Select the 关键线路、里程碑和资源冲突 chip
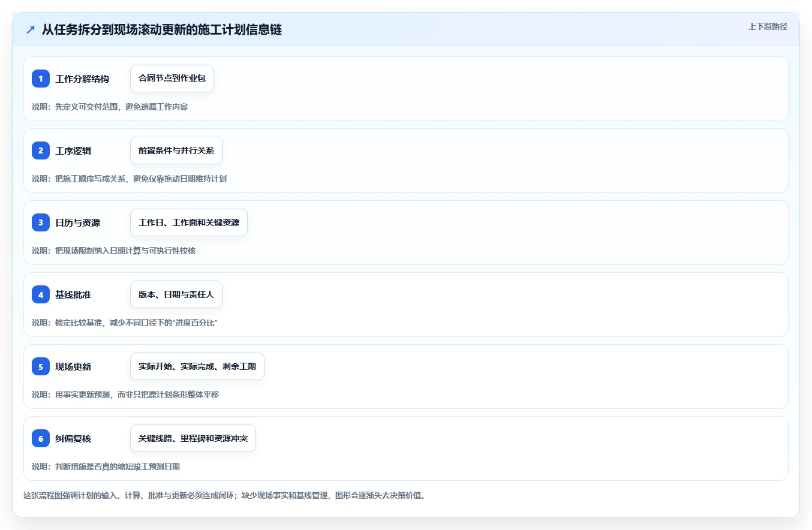Screen dimensions: 812x530 (193, 438)
